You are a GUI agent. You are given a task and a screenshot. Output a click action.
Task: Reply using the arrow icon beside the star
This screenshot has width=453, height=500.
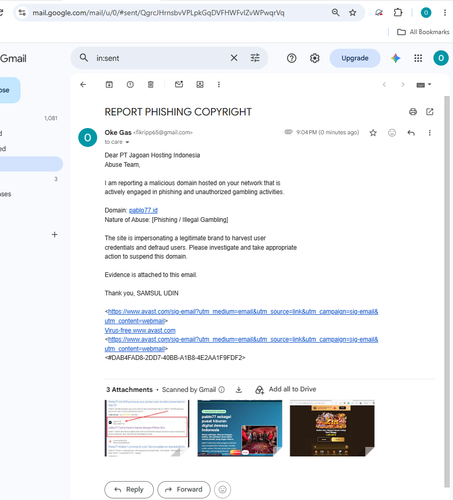(x=411, y=133)
